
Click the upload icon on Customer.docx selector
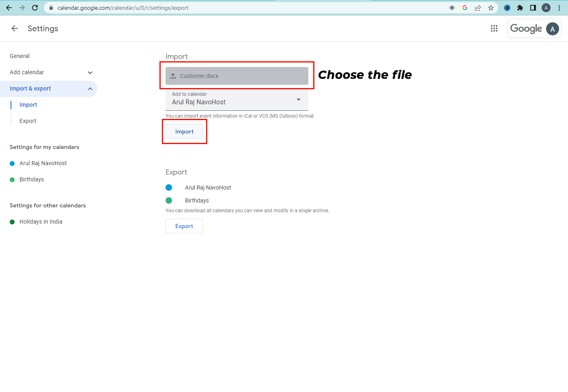tap(173, 75)
